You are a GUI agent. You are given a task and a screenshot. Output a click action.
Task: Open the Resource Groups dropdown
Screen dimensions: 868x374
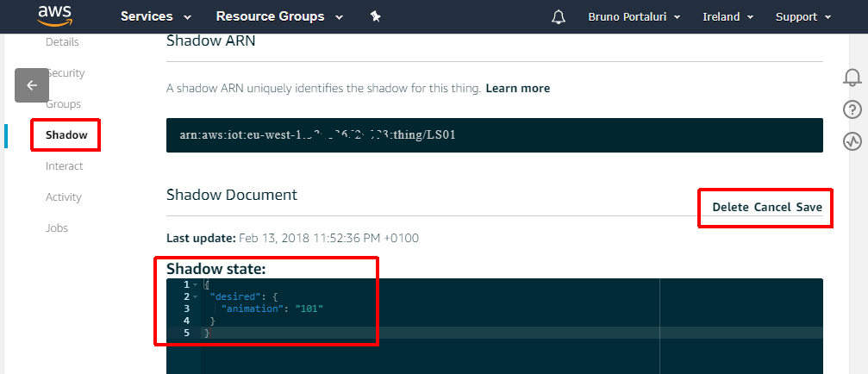(x=278, y=16)
